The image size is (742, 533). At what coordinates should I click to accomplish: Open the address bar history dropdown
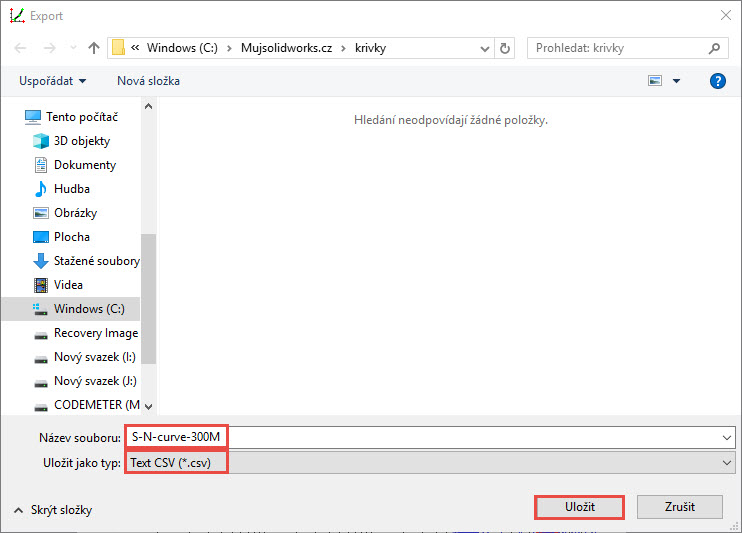tap(485, 48)
